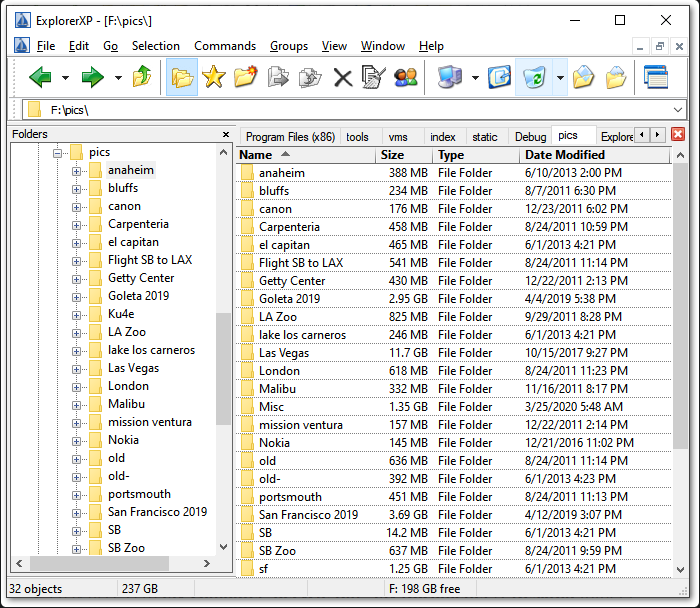Click the anaheim folder icon in list
The height and width of the screenshot is (608, 700).
(247, 173)
